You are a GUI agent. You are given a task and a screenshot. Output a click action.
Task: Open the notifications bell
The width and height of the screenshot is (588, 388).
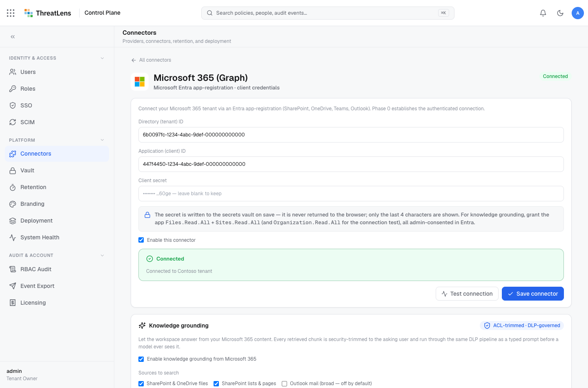(x=543, y=13)
